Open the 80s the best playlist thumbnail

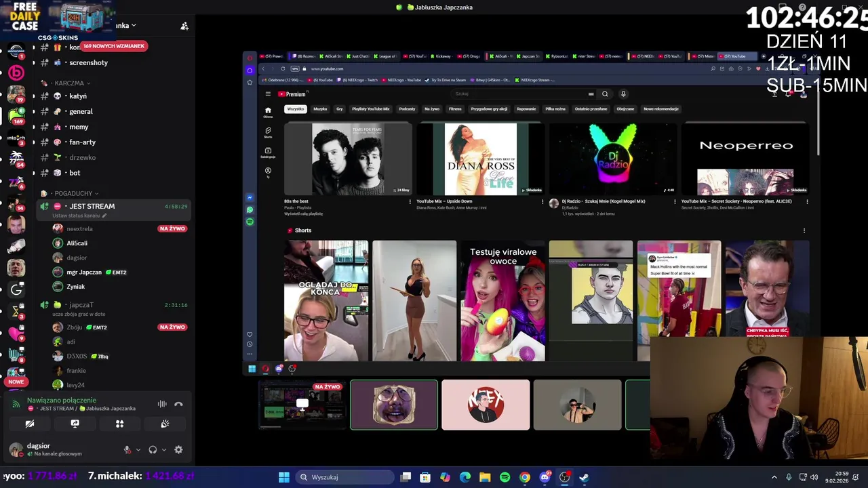point(348,159)
